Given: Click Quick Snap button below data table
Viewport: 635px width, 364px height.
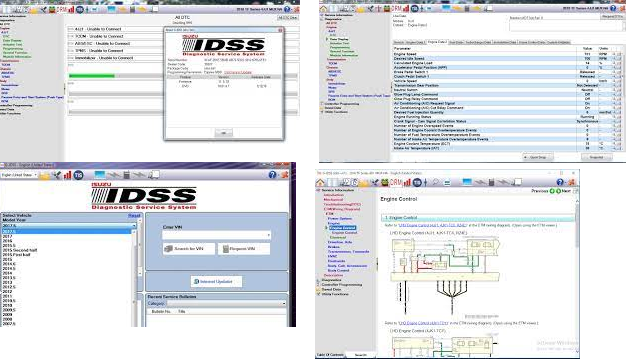Looking at the screenshot, I should [538, 157].
